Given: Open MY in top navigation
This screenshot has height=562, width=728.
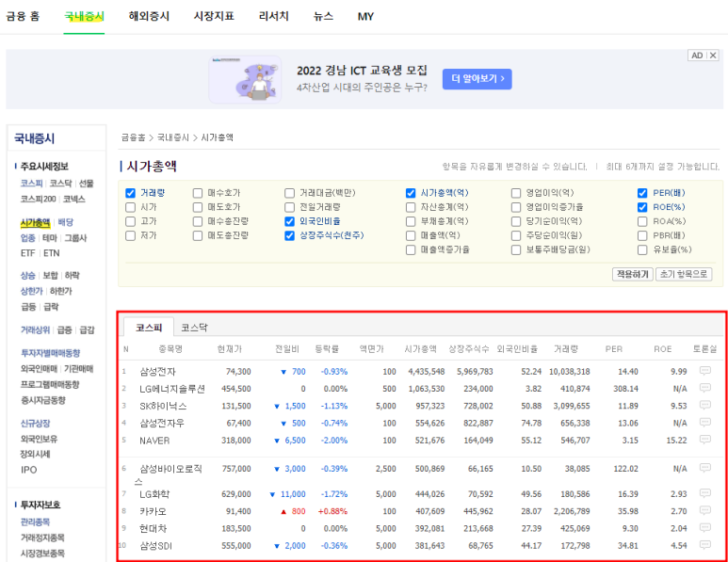Looking at the screenshot, I should [365, 16].
